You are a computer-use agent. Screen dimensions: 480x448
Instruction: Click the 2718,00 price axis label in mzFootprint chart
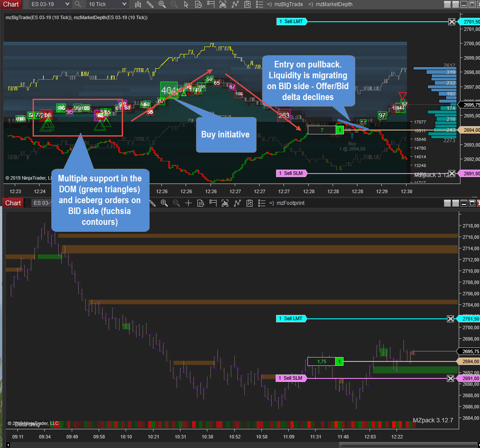click(471, 226)
